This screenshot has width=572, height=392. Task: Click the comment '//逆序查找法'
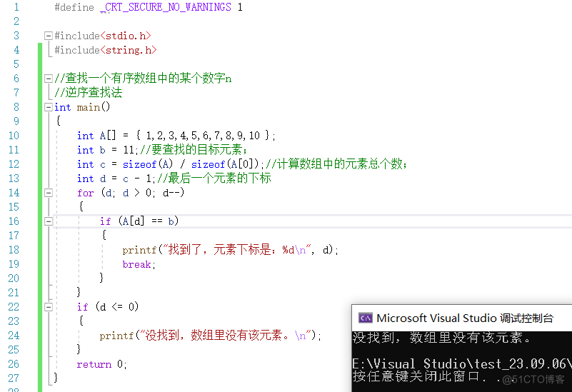(x=89, y=93)
